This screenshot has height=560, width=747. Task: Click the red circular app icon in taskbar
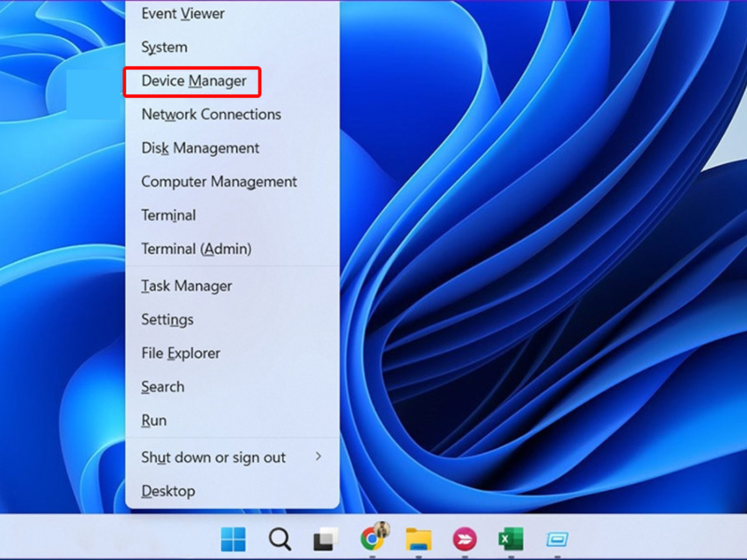coord(464,539)
